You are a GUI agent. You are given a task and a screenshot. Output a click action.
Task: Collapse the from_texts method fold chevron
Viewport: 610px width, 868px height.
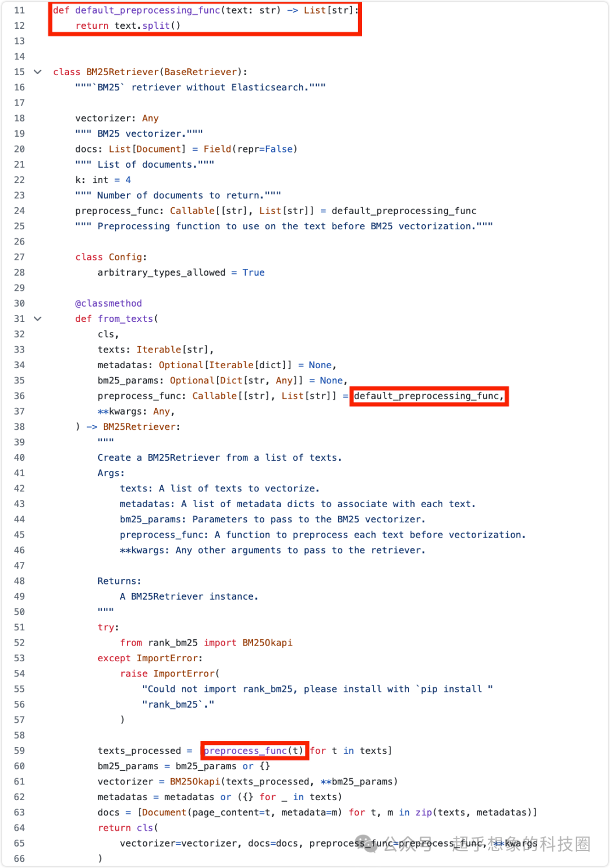38,319
